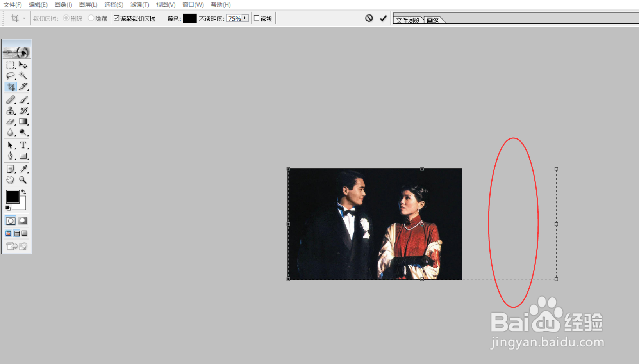Open the 图层(L) menu
Viewport: 639px width, 364px height.
88,5
